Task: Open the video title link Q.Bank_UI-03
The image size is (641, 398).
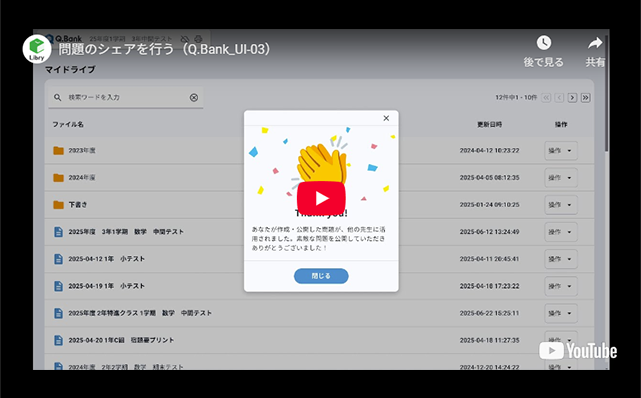Action: (165, 49)
